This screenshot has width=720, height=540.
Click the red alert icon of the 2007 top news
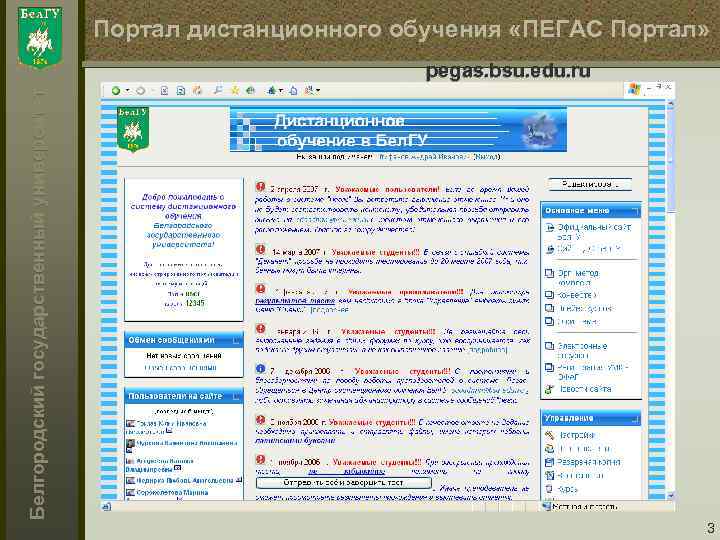(x=260, y=187)
